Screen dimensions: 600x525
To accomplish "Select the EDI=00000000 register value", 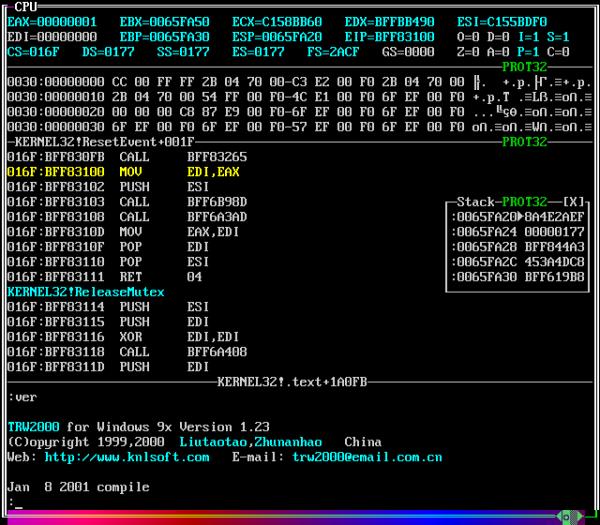I will pos(52,37).
